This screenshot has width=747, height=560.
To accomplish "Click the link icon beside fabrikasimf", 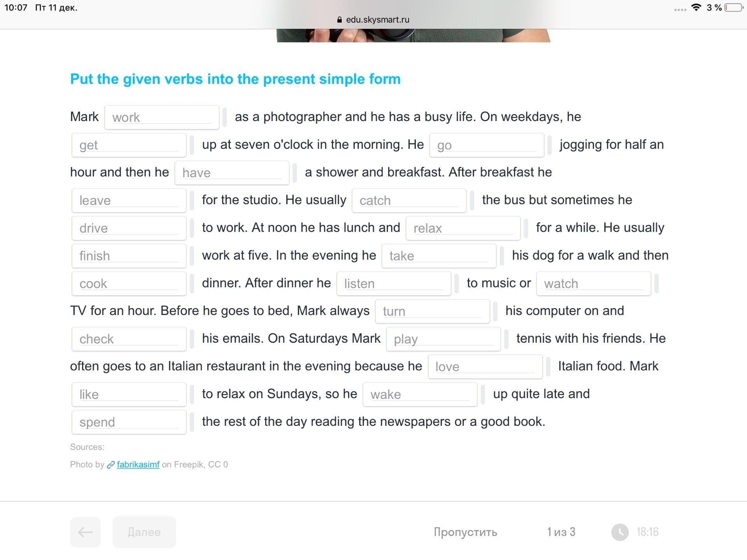I will 111,465.
